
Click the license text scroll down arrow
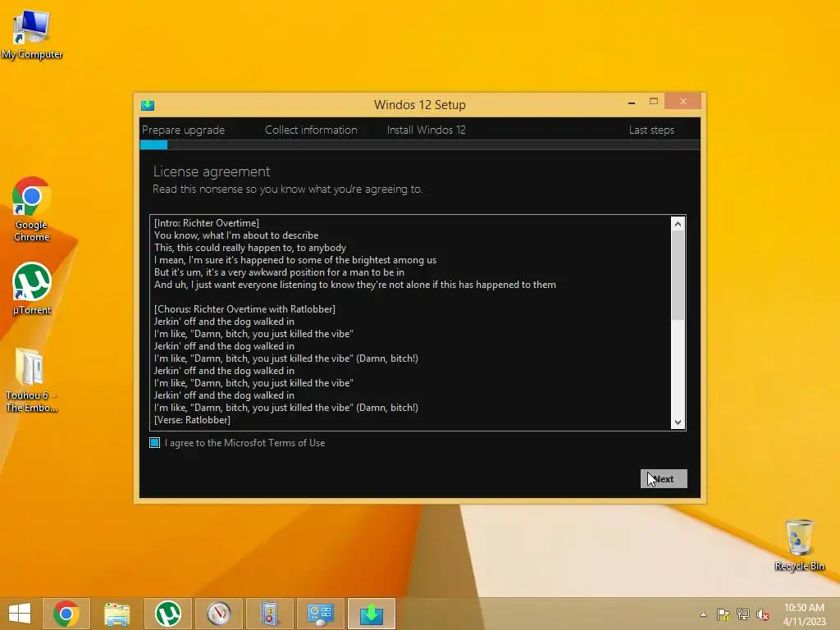678,422
